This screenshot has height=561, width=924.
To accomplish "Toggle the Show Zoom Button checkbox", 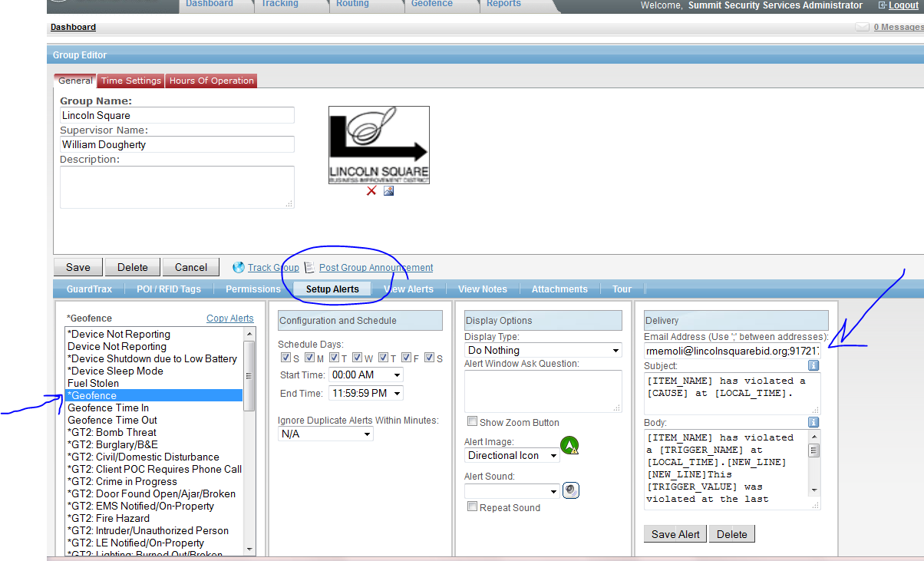I will pyautogui.click(x=473, y=421).
